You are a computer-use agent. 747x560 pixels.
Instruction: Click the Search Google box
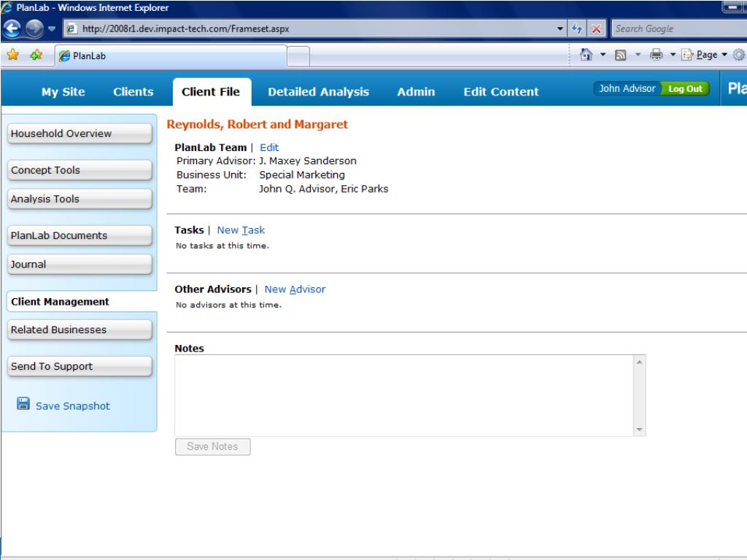(x=679, y=28)
